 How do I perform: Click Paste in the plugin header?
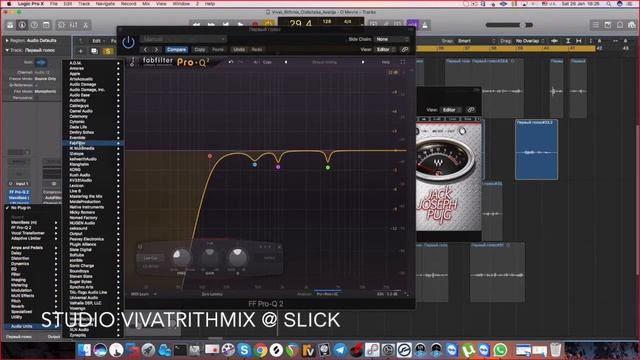click(218, 49)
